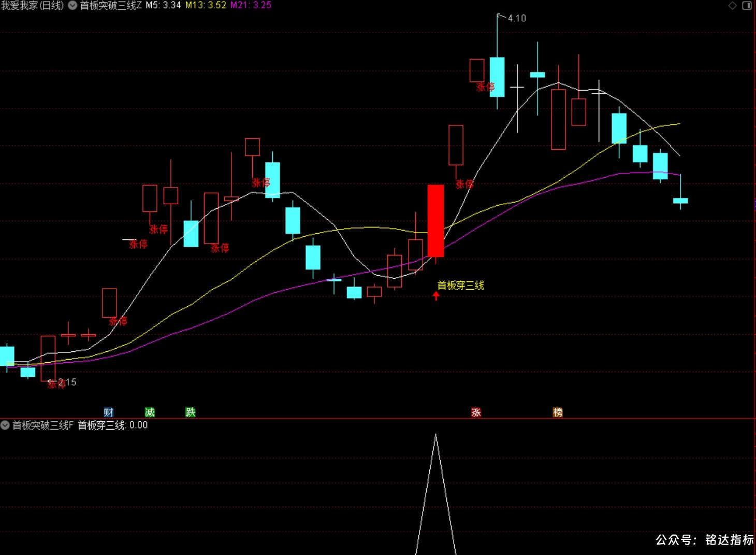Select the 首板突破三线F indicator name
Image resolution: width=756 pixels, height=555 pixels.
click(x=43, y=425)
